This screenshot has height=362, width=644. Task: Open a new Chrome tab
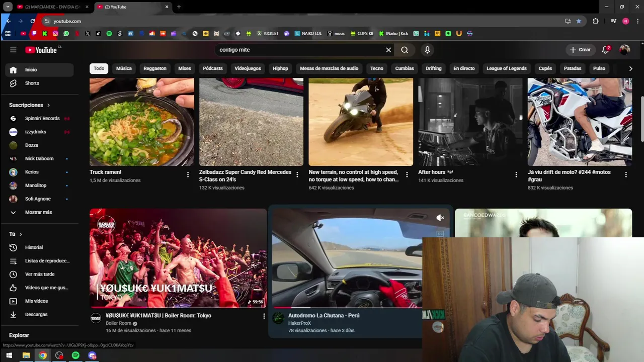[x=179, y=7]
